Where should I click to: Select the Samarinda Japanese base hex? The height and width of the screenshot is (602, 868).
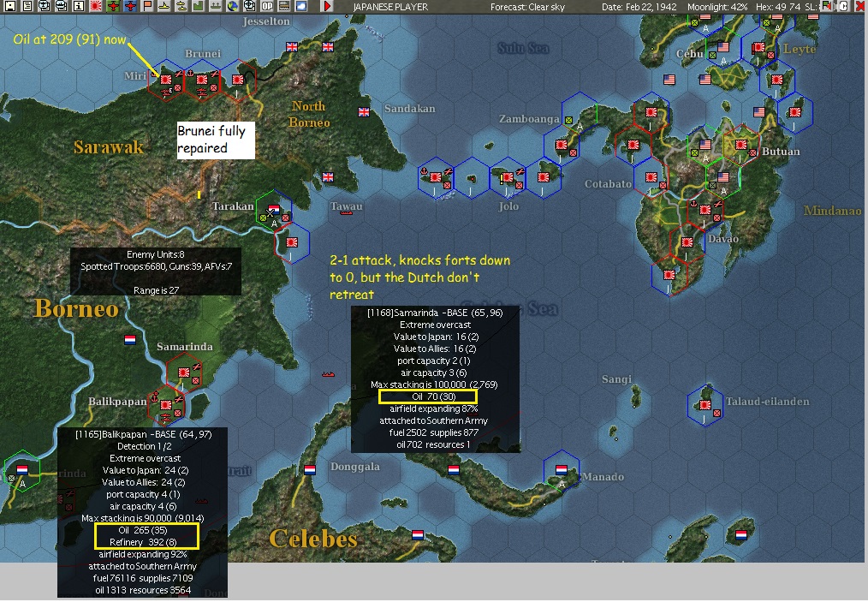coord(184,373)
